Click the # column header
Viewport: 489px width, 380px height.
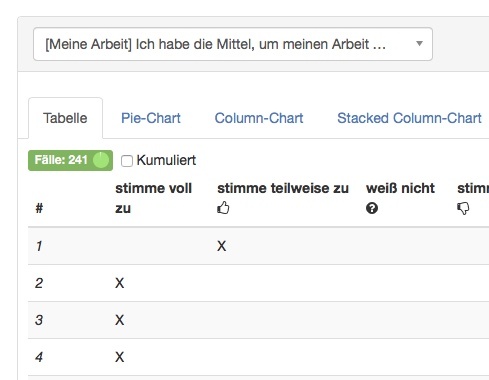(x=39, y=208)
